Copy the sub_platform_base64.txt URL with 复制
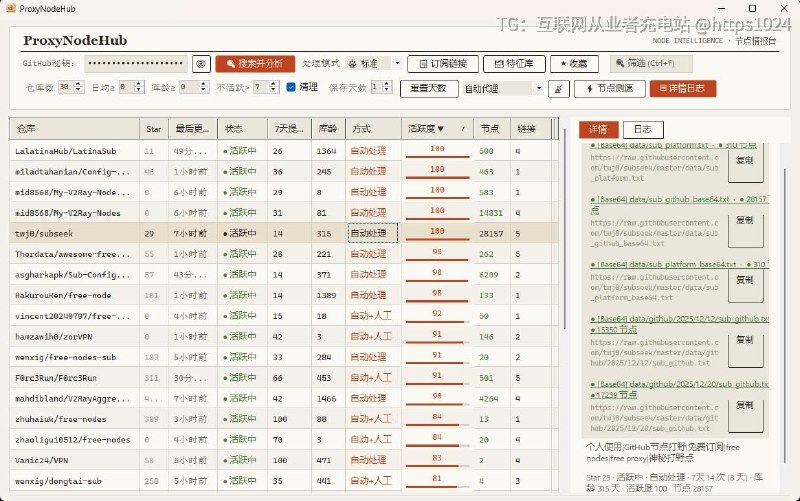Screen dimensions: 800x501 (x=745, y=286)
